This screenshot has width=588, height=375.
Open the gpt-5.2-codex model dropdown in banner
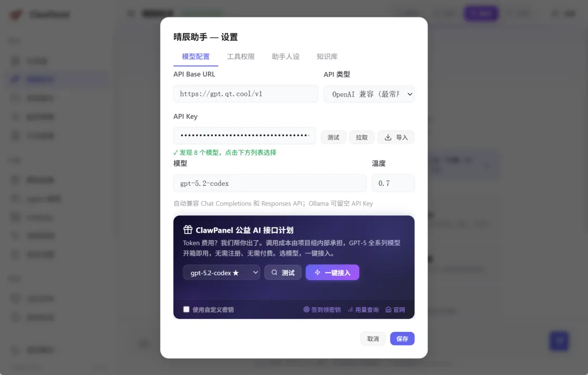(x=221, y=273)
